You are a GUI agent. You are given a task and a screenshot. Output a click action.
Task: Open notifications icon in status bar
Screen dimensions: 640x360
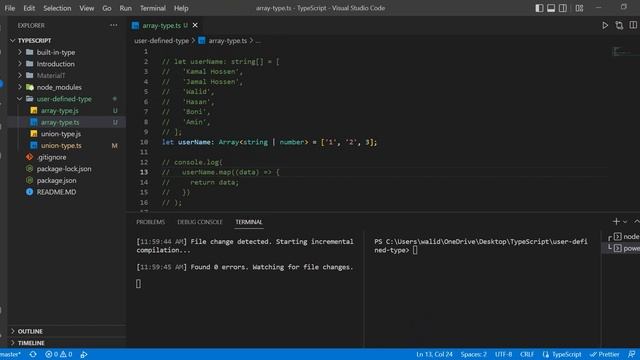click(631, 354)
